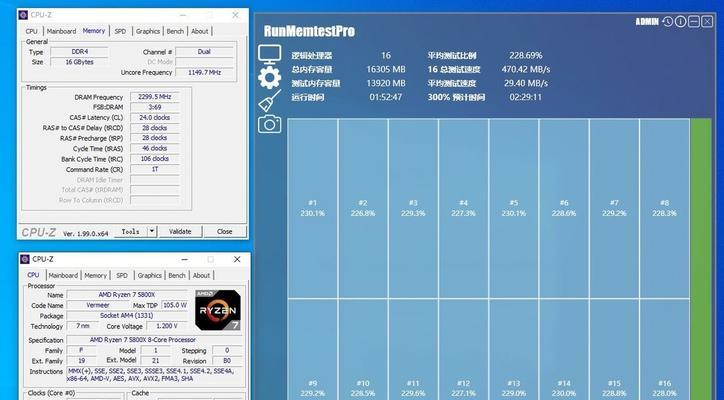Image resolution: width=724 pixels, height=400 pixels.
Task: Open the Tools dropdown arrow in CPU-Z
Action: [x=152, y=231]
